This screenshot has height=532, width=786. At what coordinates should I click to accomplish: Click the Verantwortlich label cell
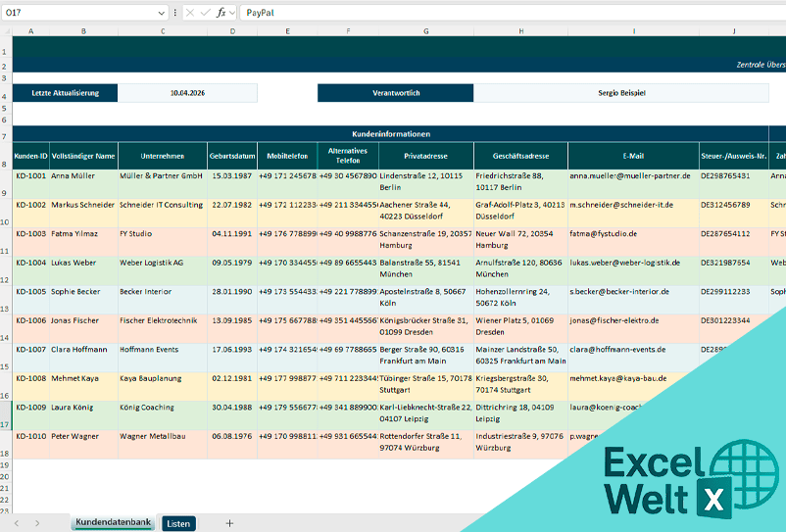(x=396, y=93)
